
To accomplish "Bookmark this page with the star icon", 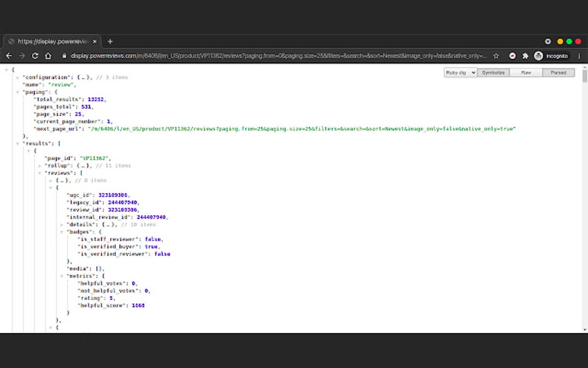I will pyautogui.click(x=496, y=56).
